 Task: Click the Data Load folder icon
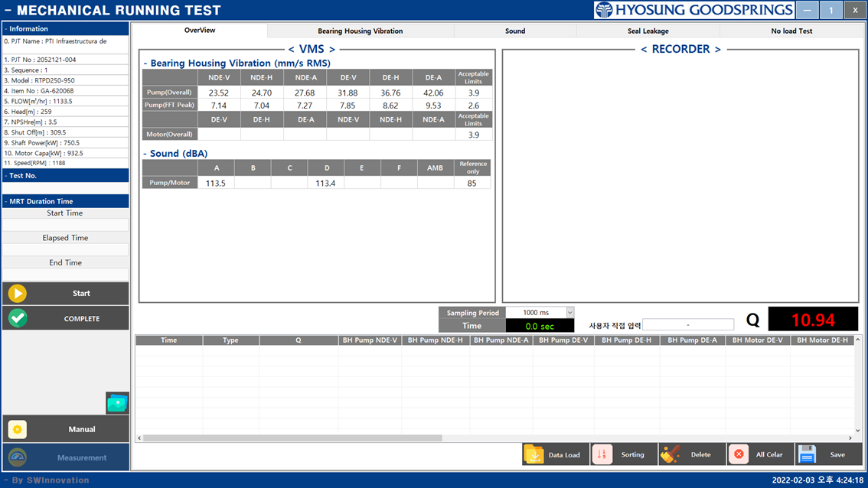534,454
